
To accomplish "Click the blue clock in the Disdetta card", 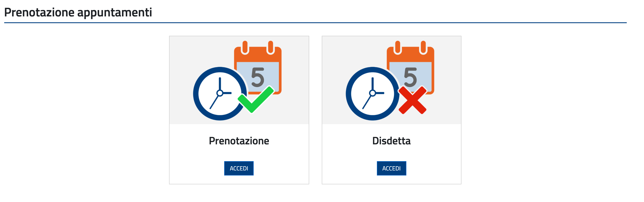I will coord(372,93).
